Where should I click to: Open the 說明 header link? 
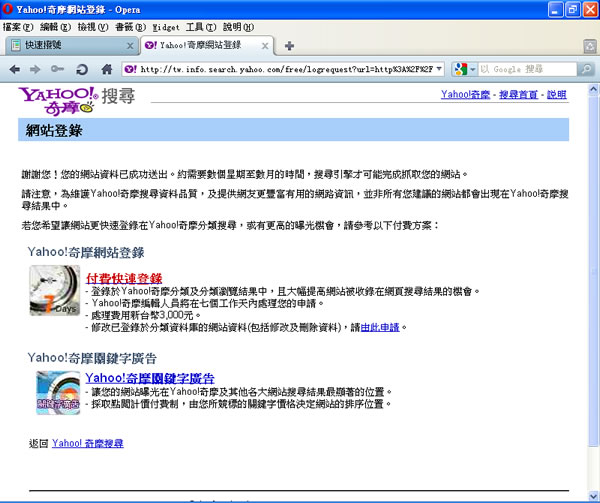click(557, 94)
